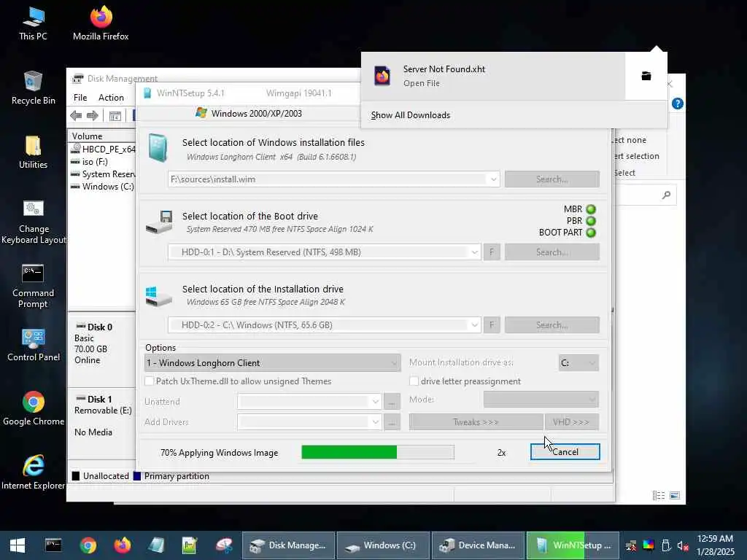Screen dimensions: 747x560
Task: Open the Utilities folder on desktop
Action: (33, 152)
